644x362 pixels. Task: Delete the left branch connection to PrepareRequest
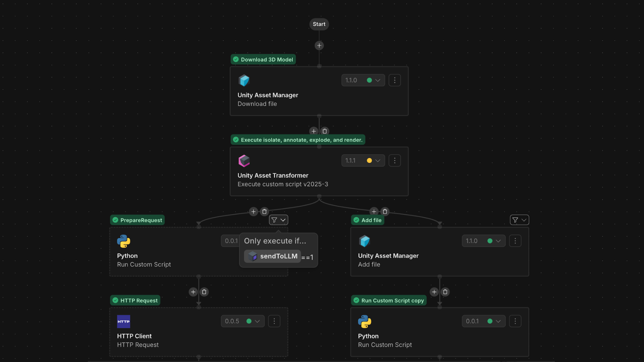tap(264, 212)
